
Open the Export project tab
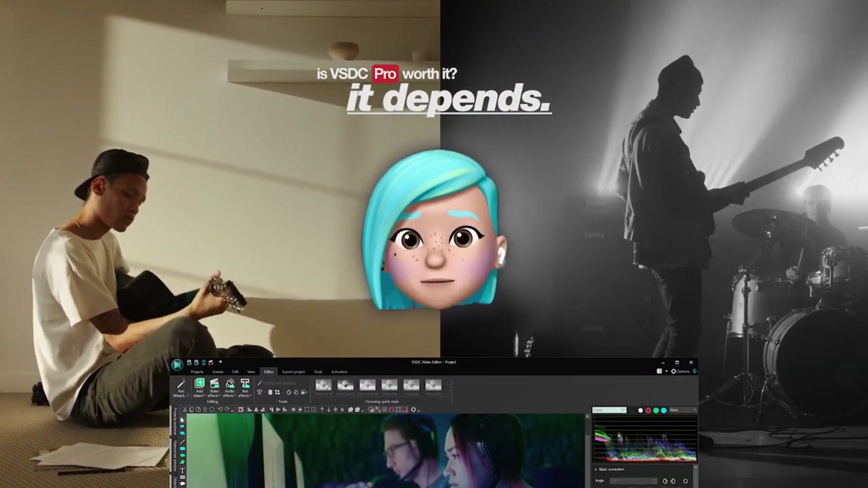(x=294, y=372)
